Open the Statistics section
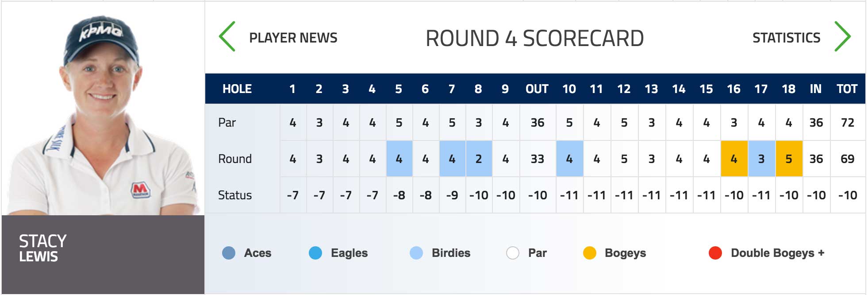 click(786, 38)
